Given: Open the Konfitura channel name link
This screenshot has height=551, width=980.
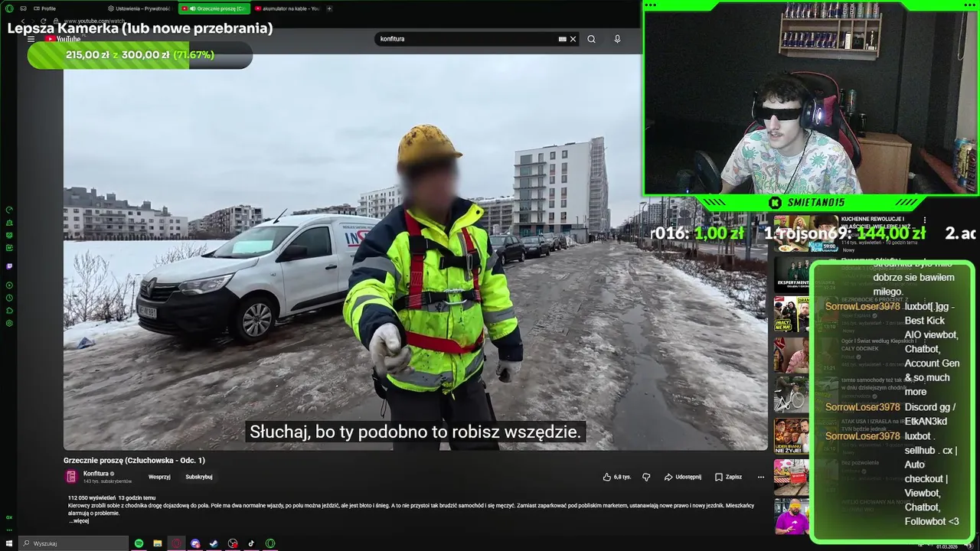Looking at the screenshot, I should (96, 474).
